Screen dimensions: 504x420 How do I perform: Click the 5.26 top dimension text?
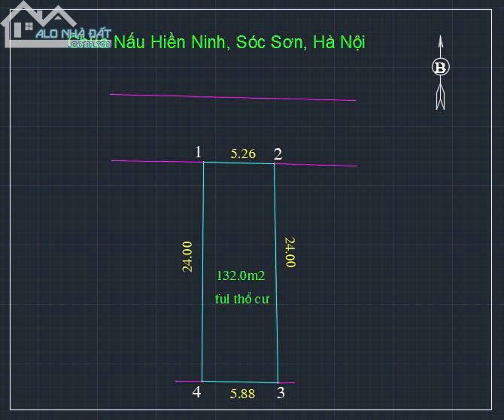click(x=243, y=154)
